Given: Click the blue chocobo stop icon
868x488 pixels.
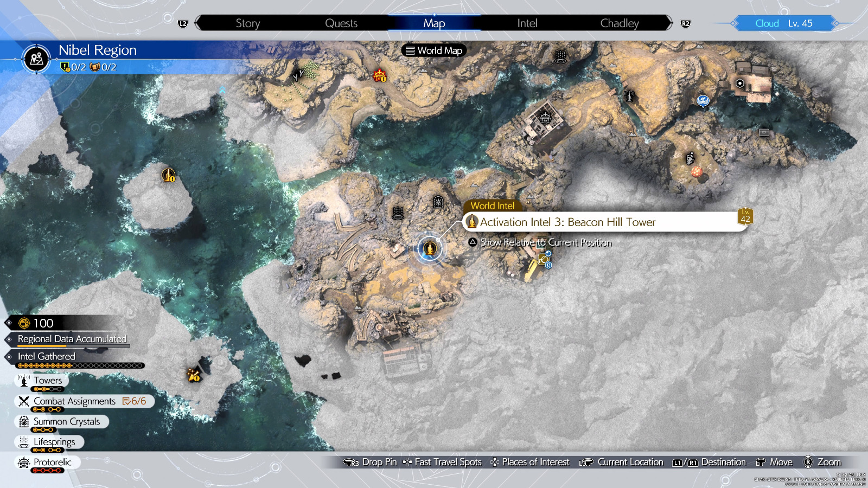Looking at the screenshot, I should tap(703, 101).
